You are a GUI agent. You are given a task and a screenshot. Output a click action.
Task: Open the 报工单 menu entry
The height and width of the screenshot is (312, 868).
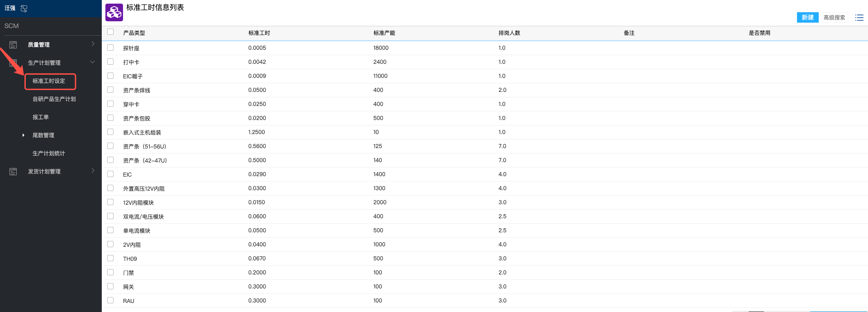(x=40, y=117)
